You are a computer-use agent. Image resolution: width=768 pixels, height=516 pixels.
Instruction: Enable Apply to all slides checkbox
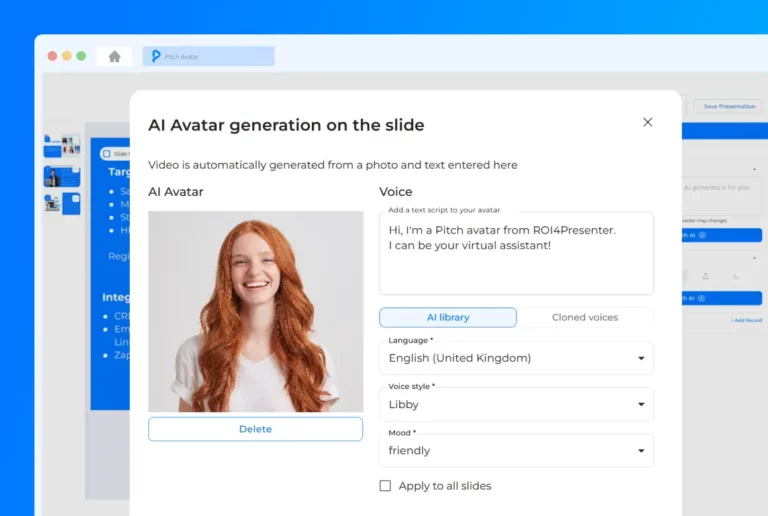385,486
